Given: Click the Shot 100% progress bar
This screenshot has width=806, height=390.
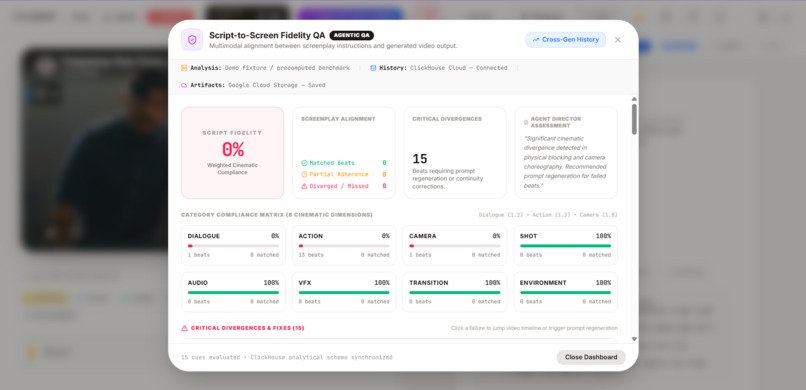Looking at the screenshot, I should coord(565,246).
